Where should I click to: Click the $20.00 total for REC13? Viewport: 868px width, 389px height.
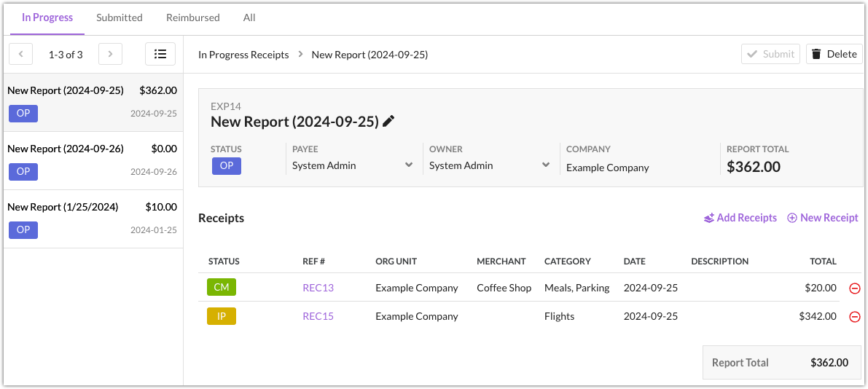pos(821,288)
